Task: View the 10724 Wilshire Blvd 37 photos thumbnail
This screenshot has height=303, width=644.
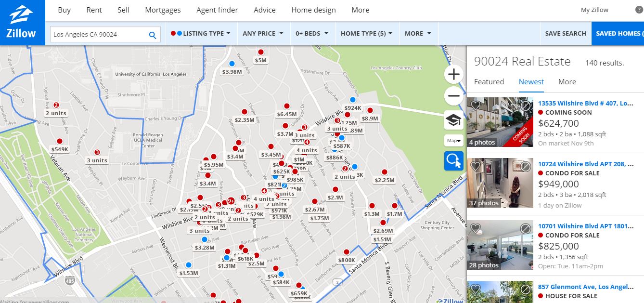Action: (500, 183)
